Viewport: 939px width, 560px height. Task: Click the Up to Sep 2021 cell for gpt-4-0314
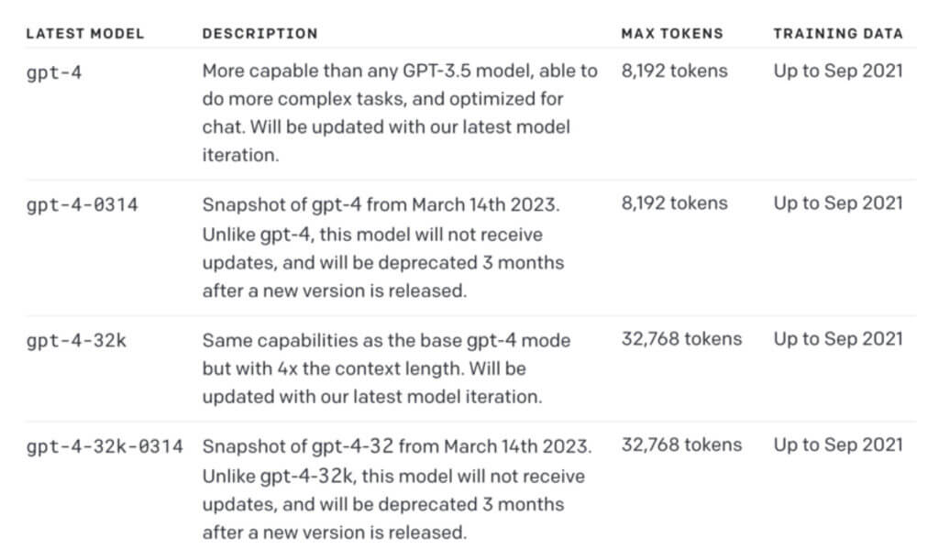point(838,203)
